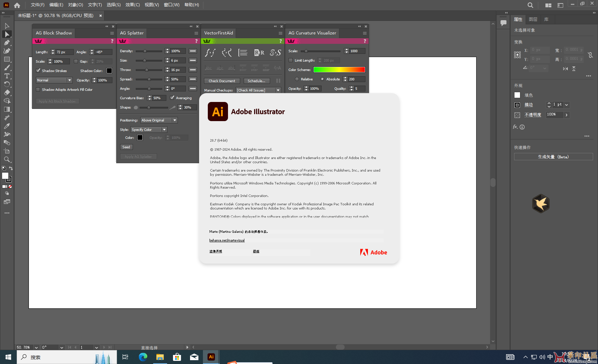Open the search magnifier in top right

pyautogui.click(x=530, y=5)
